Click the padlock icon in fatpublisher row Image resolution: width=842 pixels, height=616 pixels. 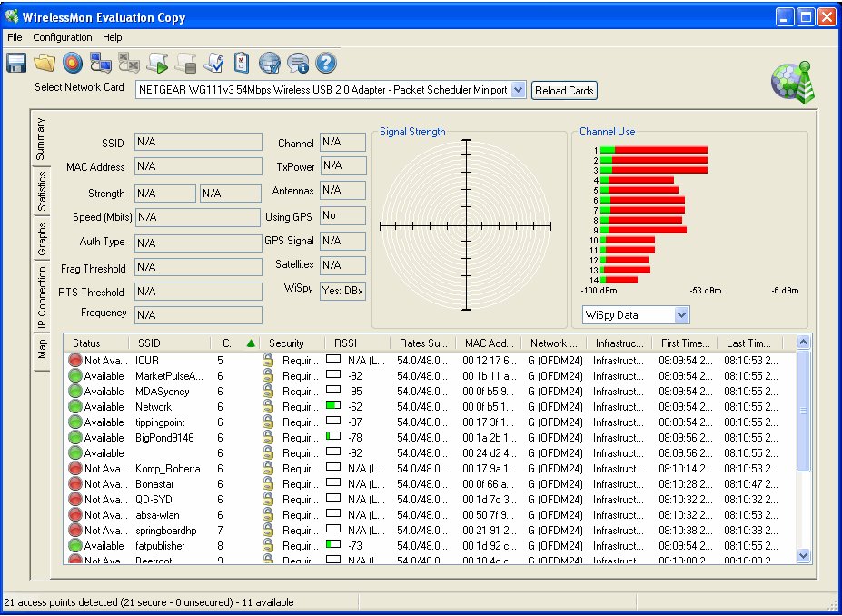[x=267, y=546]
